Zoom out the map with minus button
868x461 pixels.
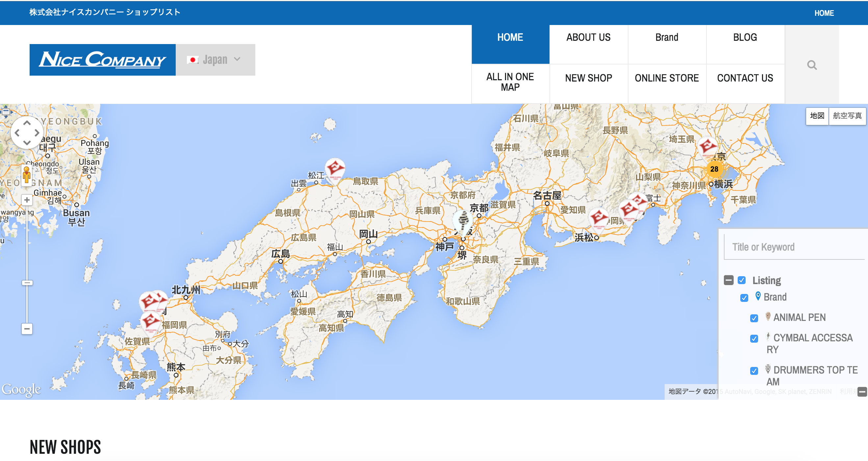pos(27,329)
